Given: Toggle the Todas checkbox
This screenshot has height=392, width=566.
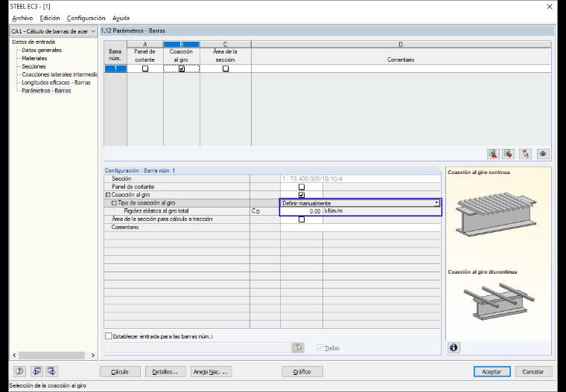Looking at the screenshot, I should coord(319,347).
